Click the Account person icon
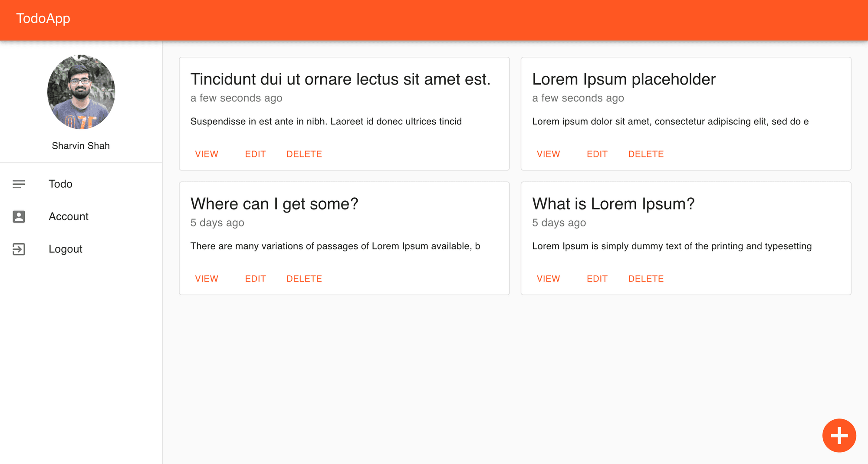The image size is (868, 464). tap(19, 216)
